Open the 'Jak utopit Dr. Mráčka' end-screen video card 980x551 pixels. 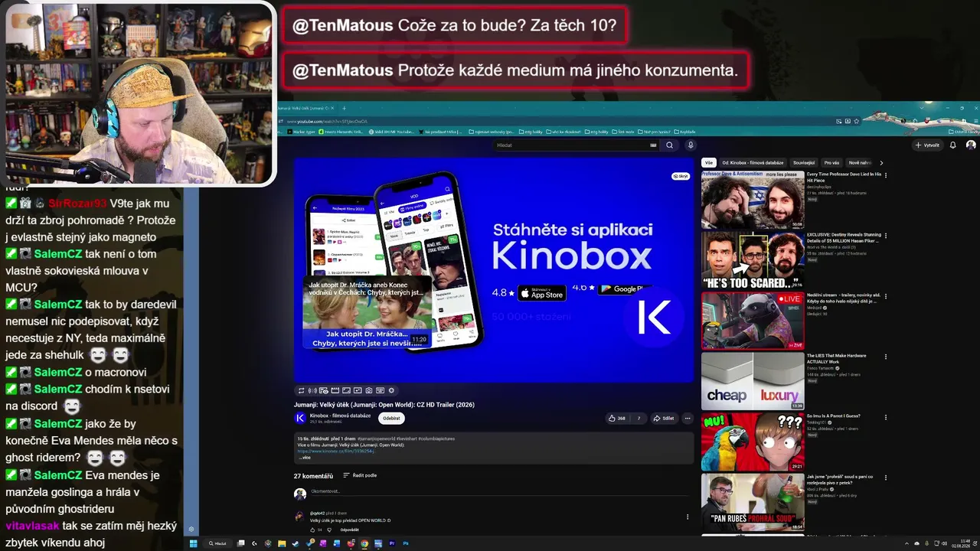(x=367, y=314)
